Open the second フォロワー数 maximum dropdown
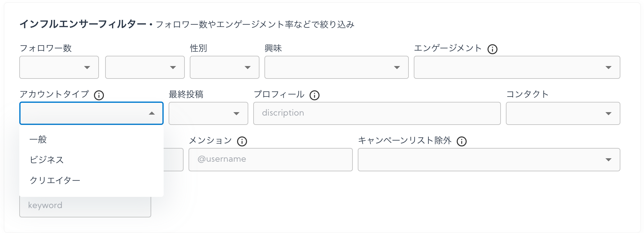The image size is (644, 233). pos(145,67)
